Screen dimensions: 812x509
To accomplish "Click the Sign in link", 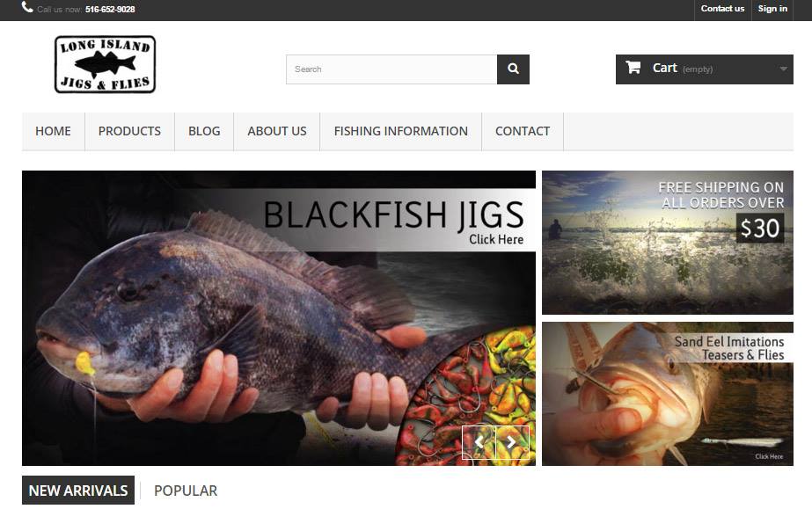I will [x=772, y=9].
